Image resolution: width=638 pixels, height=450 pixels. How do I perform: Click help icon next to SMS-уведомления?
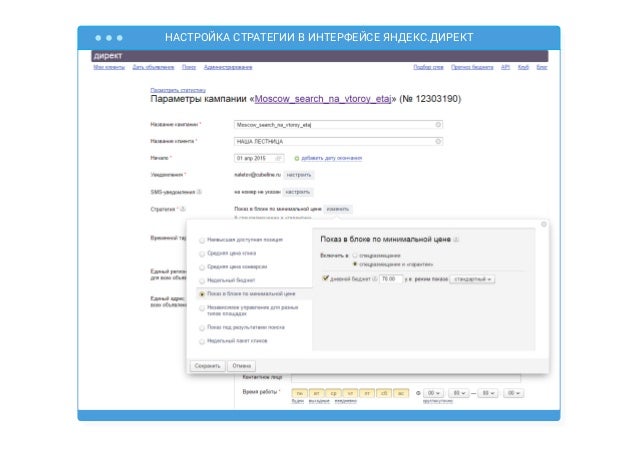pos(199,192)
